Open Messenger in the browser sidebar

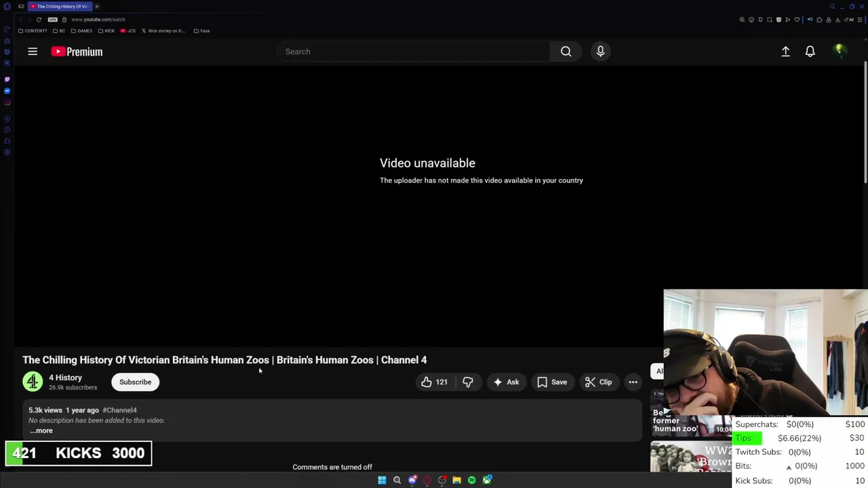coord(7,91)
